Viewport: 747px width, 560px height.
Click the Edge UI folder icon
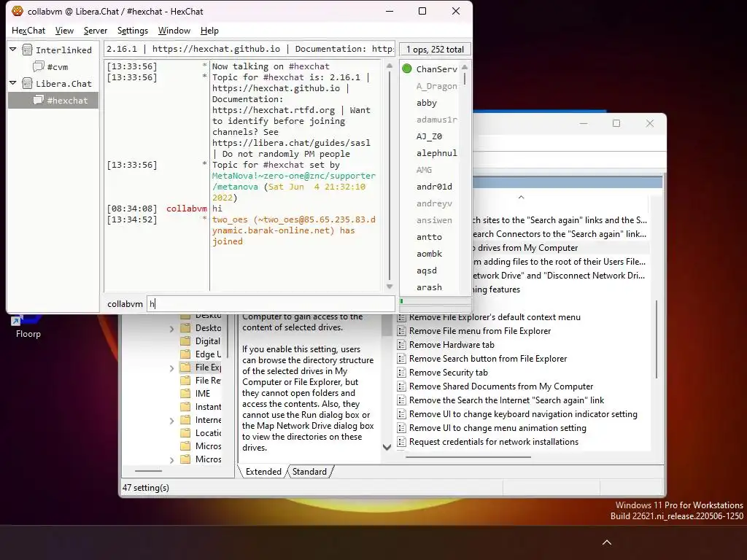(185, 354)
